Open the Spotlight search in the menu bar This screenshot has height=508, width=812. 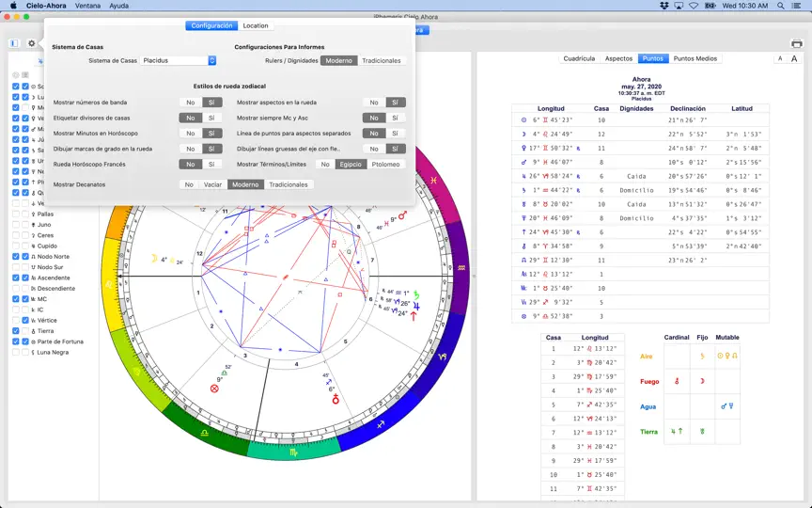coord(780,6)
